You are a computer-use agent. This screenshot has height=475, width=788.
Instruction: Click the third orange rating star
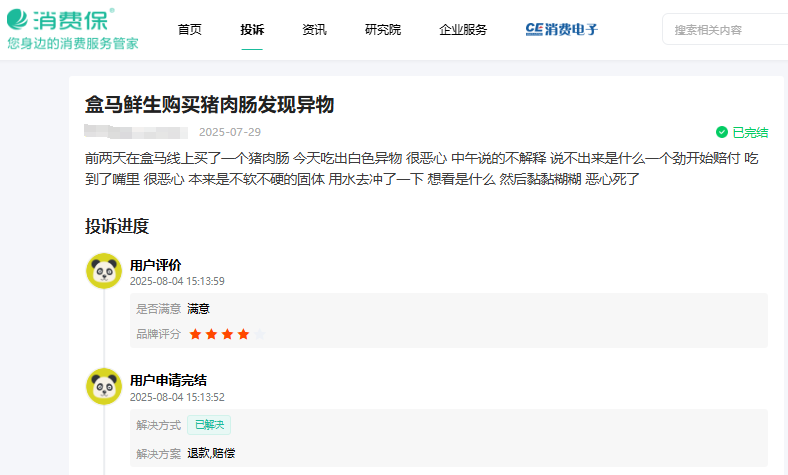pyautogui.click(x=227, y=334)
